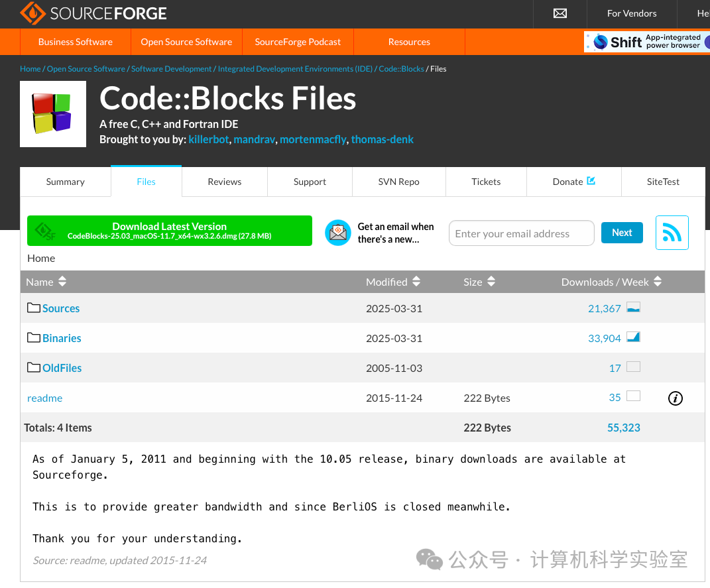Click the "Totals: 4 Items" text

point(58,428)
